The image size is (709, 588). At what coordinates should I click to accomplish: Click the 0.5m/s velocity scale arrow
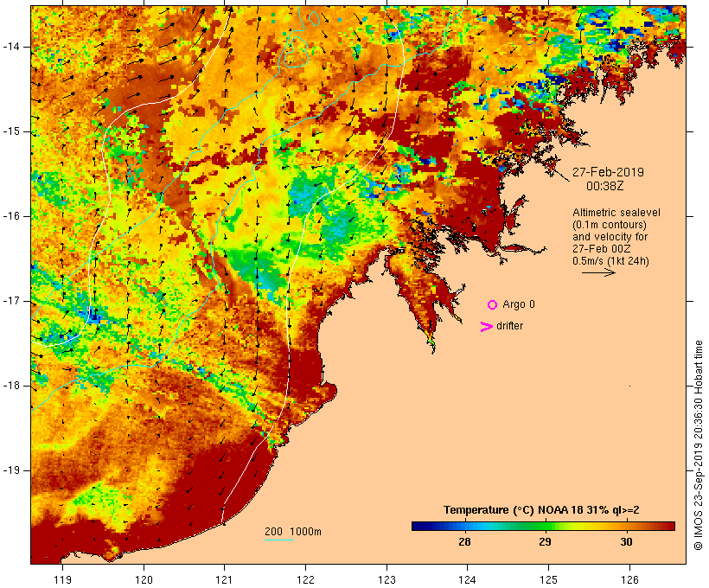tap(598, 272)
